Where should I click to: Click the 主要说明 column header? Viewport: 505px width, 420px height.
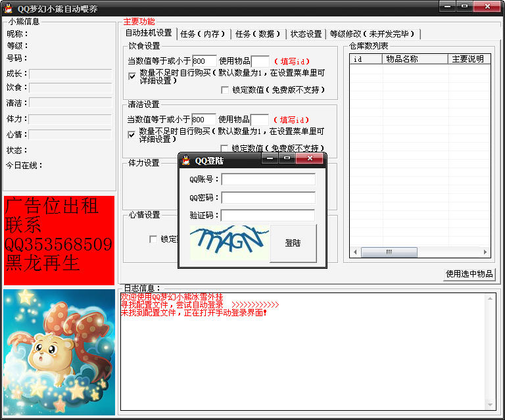pos(469,59)
